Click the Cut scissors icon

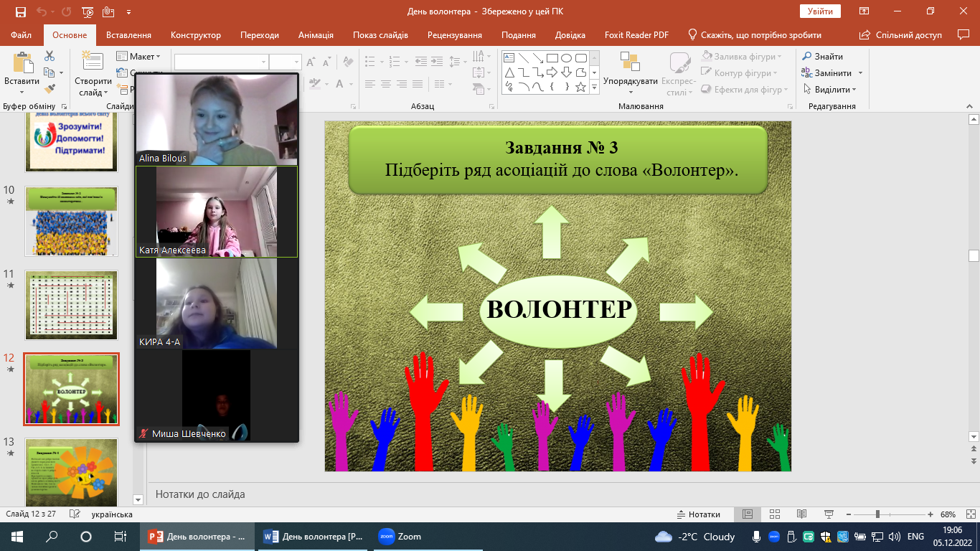click(x=50, y=56)
